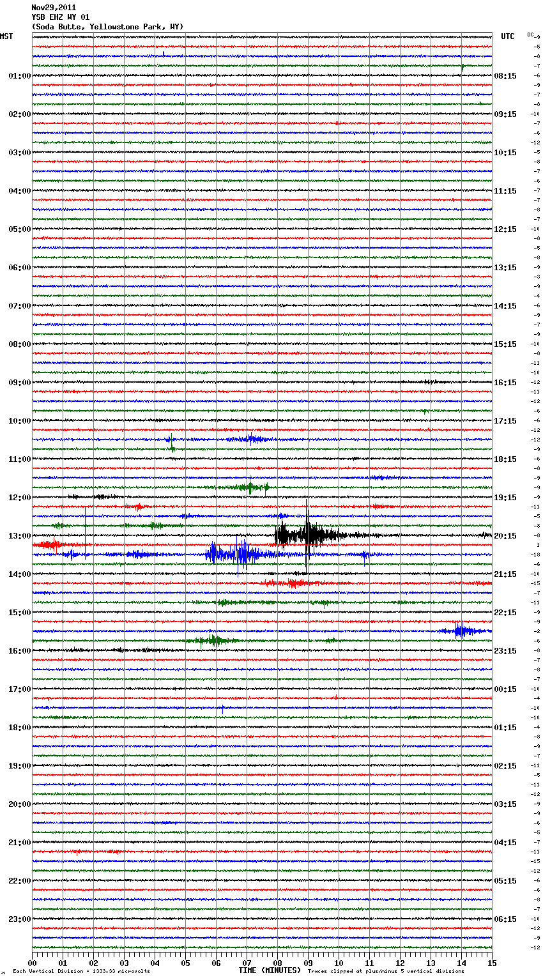Screen dimensions: 543x980
Task: Click the 21:15 UTC time label
Action: [x=505, y=574]
